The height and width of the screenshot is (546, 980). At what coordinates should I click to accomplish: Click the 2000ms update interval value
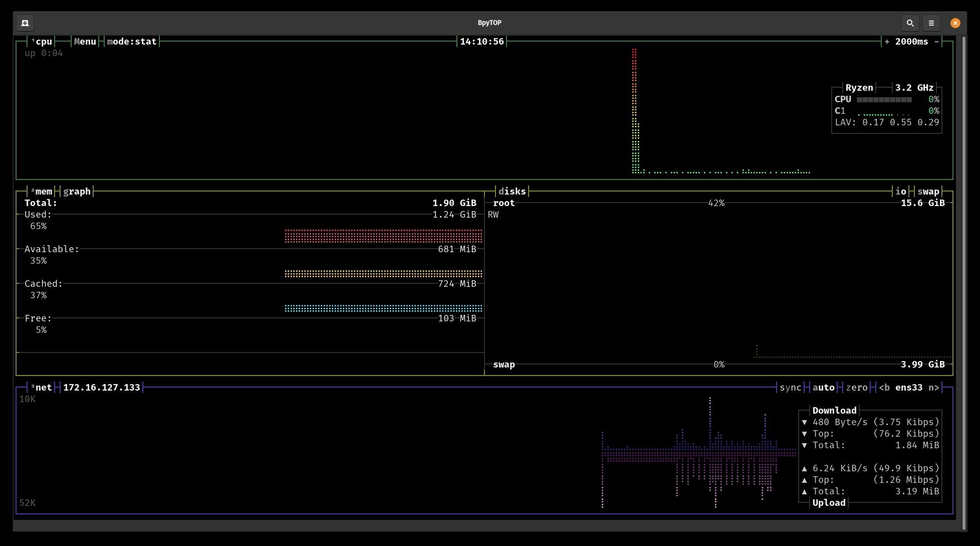(x=911, y=42)
